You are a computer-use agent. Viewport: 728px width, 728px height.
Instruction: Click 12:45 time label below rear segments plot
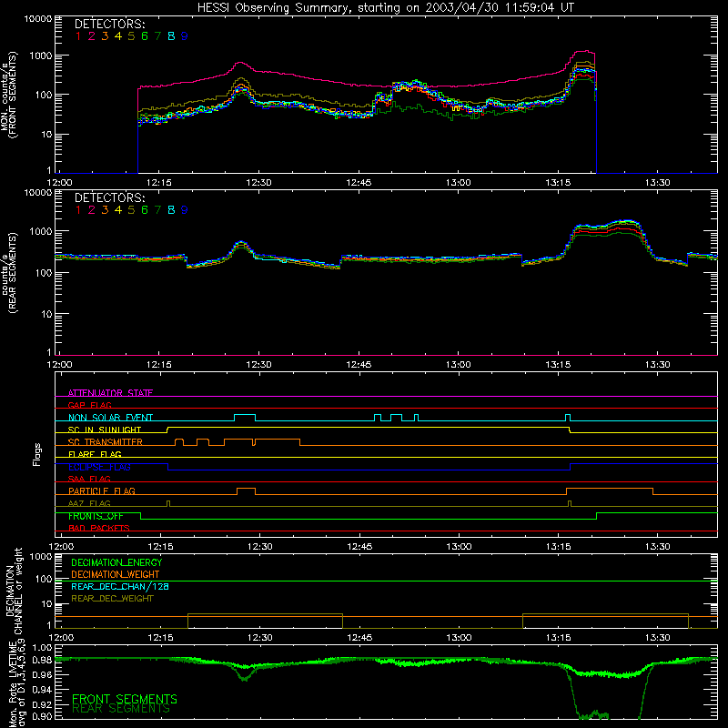tap(359, 365)
